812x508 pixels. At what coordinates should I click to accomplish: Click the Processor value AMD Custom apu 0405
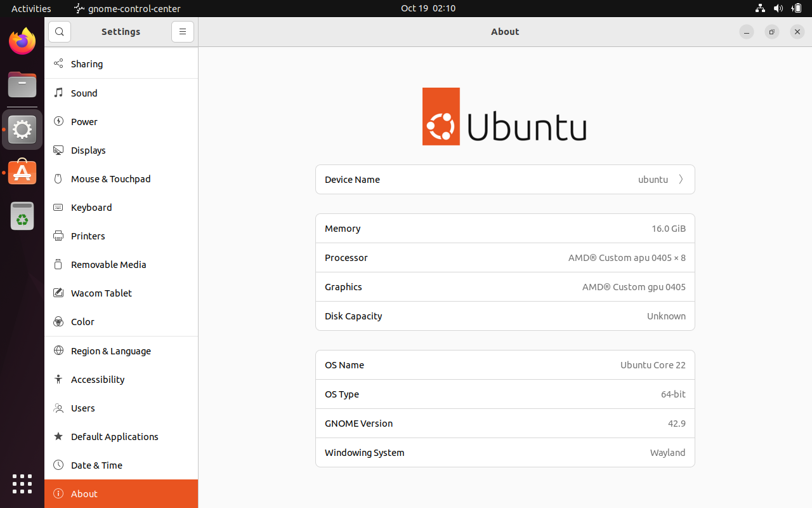[x=627, y=258]
